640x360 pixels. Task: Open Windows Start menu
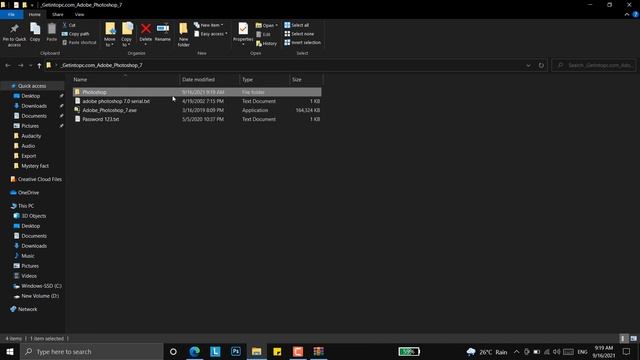point(10,351)
